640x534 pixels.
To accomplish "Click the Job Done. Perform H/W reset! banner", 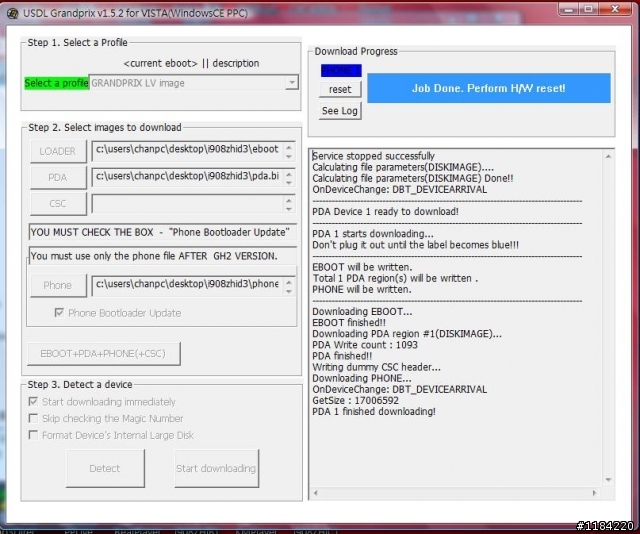I will [x=489, y=88].
